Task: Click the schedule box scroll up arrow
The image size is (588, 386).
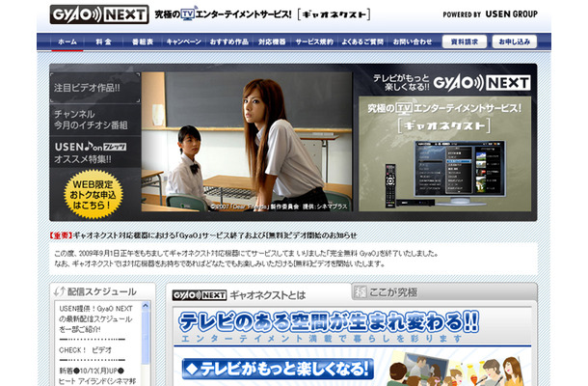Action: (x=146, y=306)
